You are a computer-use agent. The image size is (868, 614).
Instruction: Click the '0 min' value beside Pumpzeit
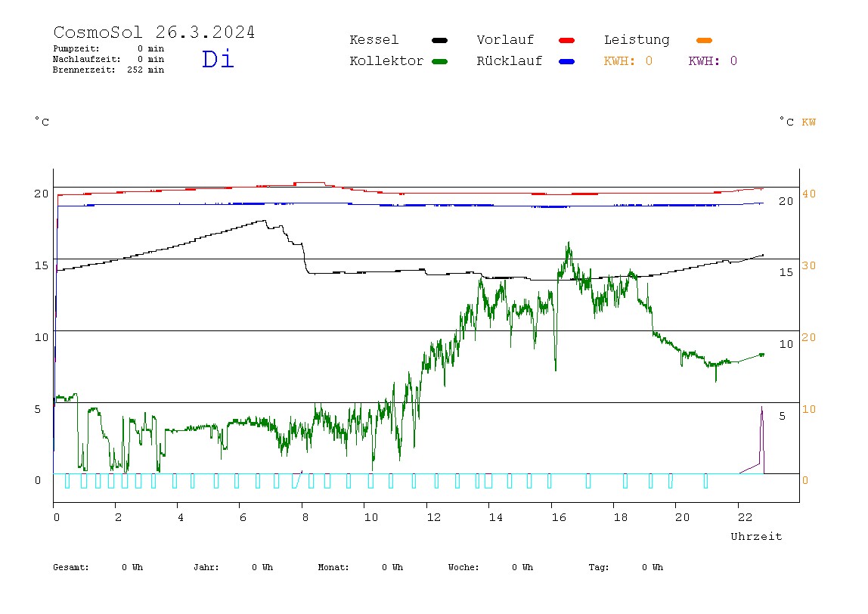pyautogui.click(x=150, y=48)
